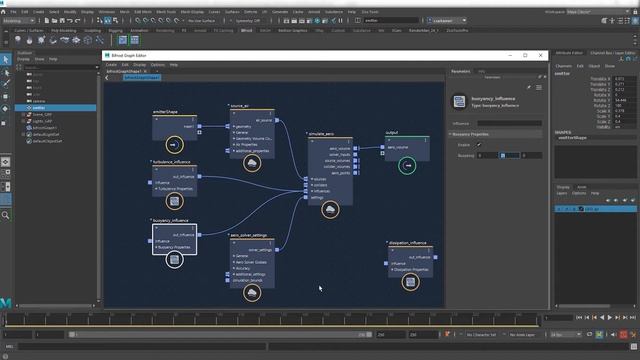This screenshot has height=360, width=640.
Task: Click the undo arrow icon in status line
Action: [70, 20]
